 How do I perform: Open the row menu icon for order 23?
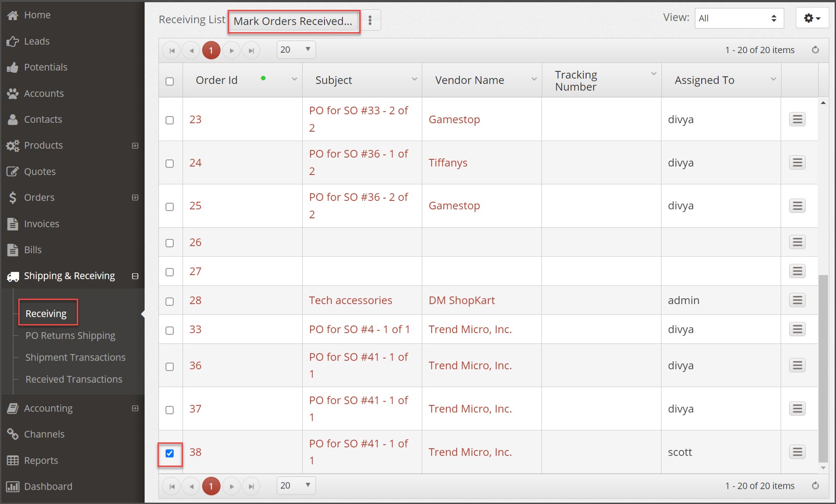(x=797, y=119)
